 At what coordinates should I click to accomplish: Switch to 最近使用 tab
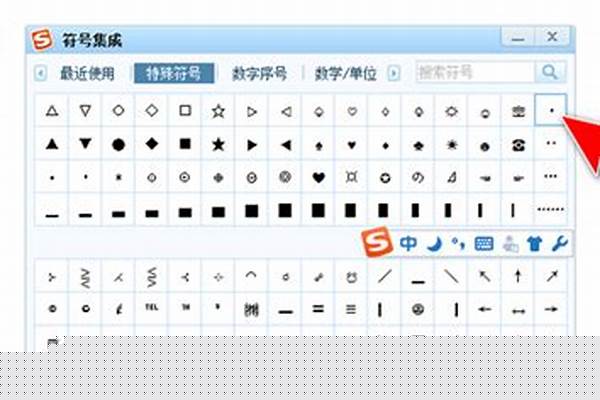coord(87,73)
